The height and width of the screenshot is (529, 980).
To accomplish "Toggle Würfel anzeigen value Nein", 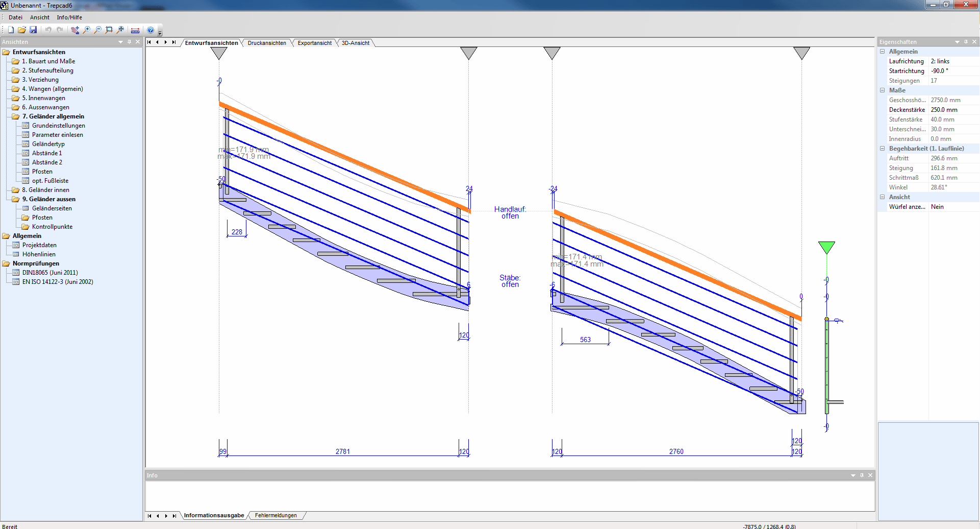I will [x=952, y=207].
